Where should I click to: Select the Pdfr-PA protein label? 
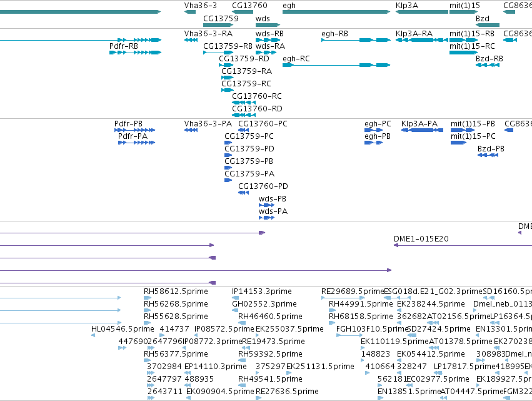(x=133, y=136)
